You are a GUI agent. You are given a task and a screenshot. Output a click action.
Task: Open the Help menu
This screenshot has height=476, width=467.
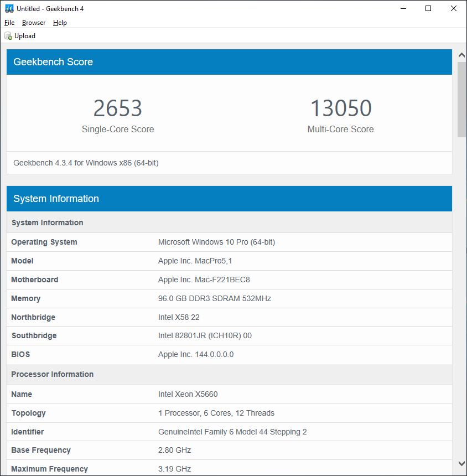click(x=60, y=23)
